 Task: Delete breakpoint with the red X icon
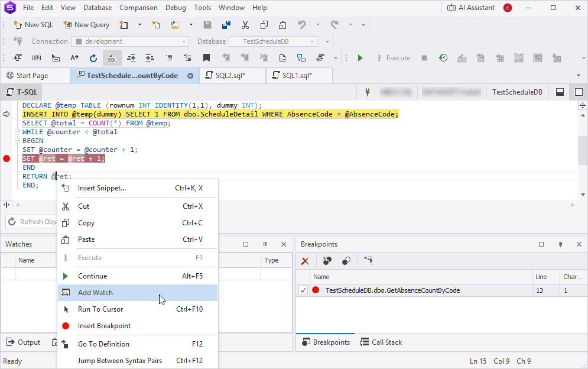point(306,261)
